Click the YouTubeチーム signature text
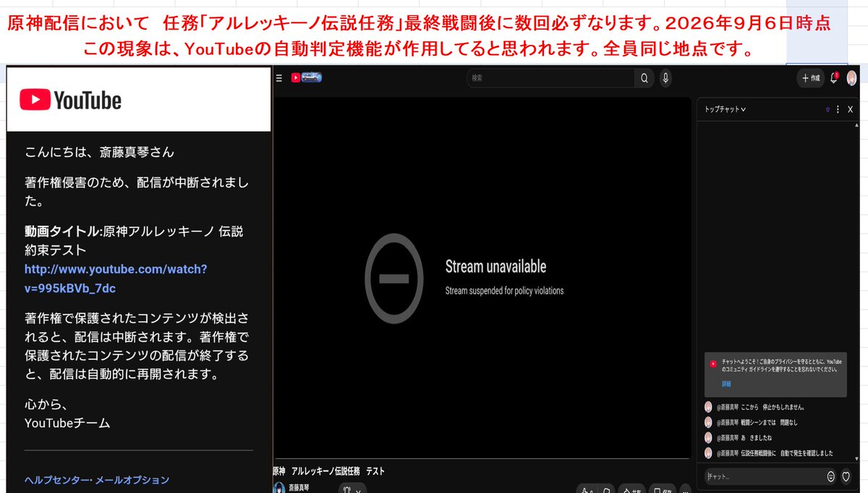 click(x=67, y=424)
